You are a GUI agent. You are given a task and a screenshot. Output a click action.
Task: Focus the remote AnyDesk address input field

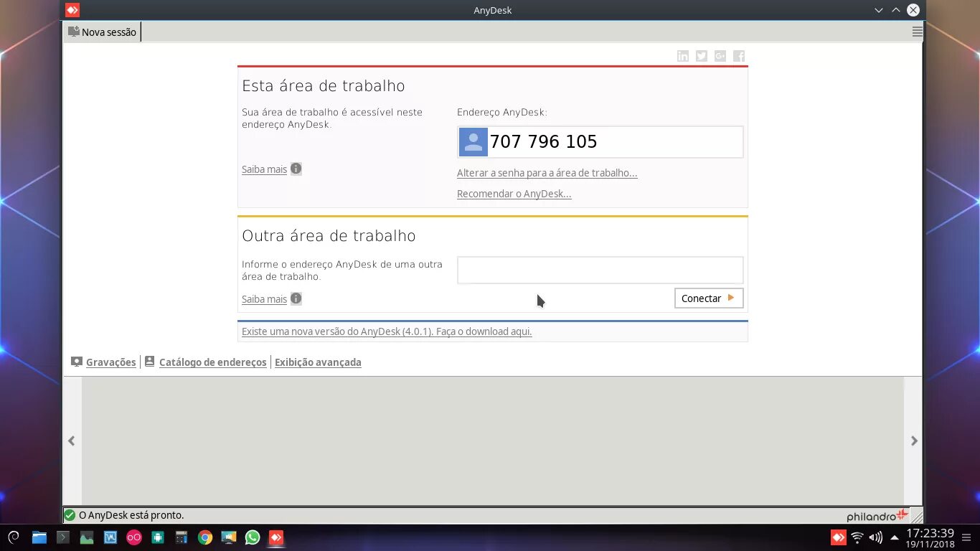(600, 270)
